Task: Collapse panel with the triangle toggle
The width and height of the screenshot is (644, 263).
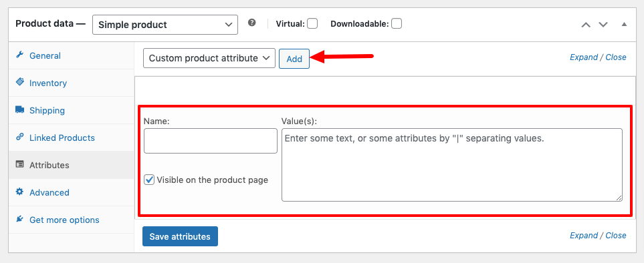Action: coord(625,24)
